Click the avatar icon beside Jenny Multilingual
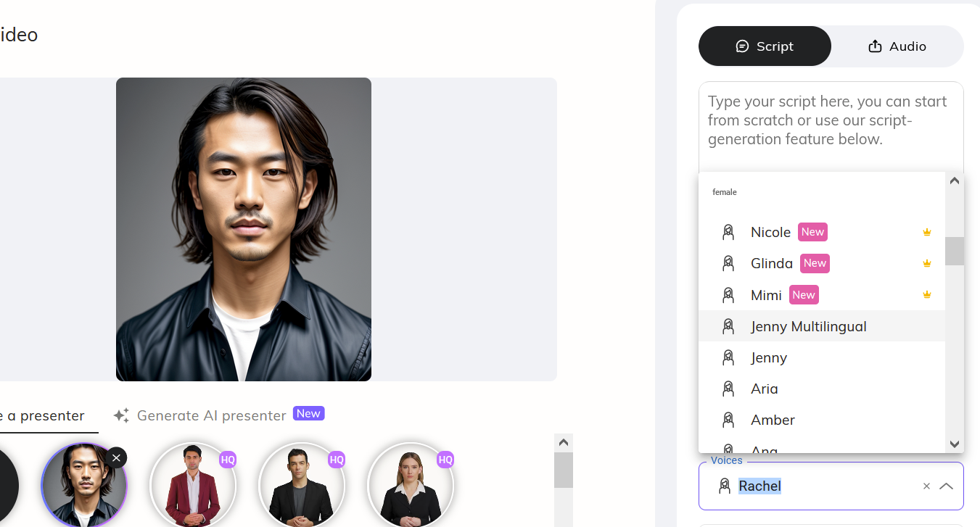The height and width of the screenshot is (527, 980). 728,326
